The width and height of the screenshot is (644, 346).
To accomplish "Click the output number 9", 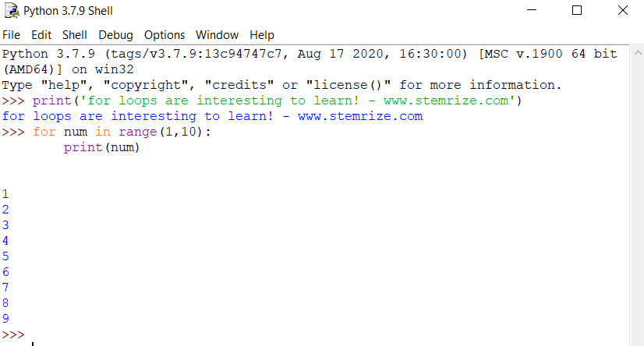I will (x=5, y=319).
